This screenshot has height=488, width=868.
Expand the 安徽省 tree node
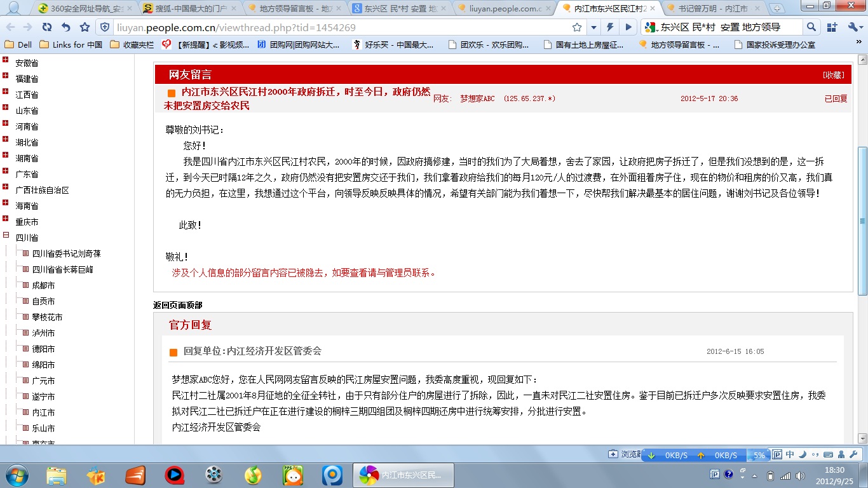click(x=6, y=60)
